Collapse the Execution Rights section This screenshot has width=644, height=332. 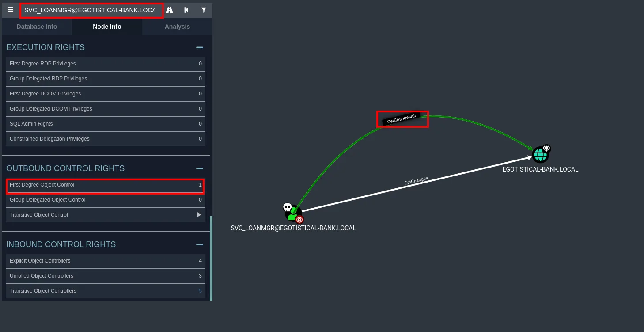click(200, 47)
